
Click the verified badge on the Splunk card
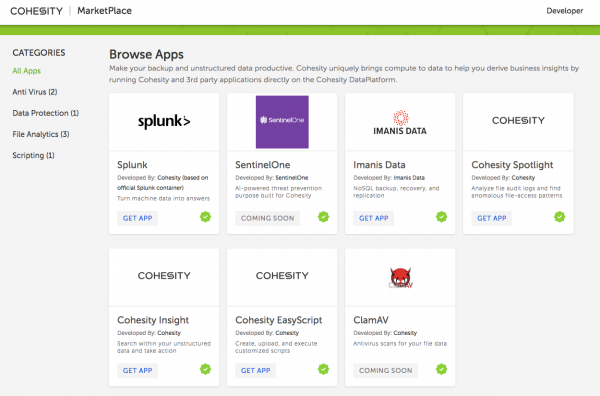205,217
